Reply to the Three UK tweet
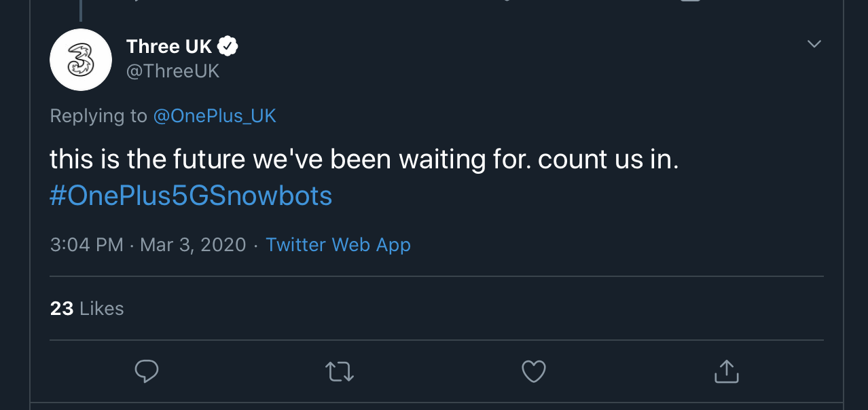 147,371
